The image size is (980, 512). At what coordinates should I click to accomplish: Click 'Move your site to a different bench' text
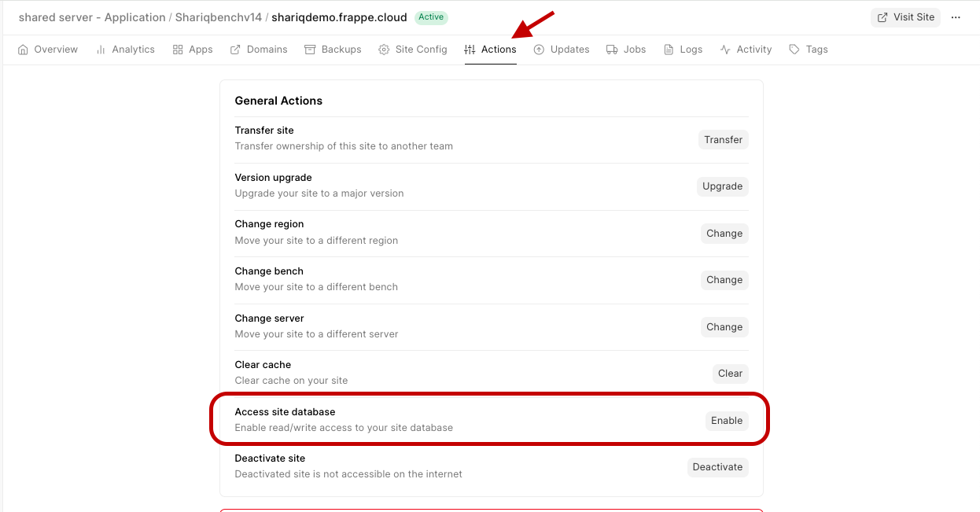point(316,287)
